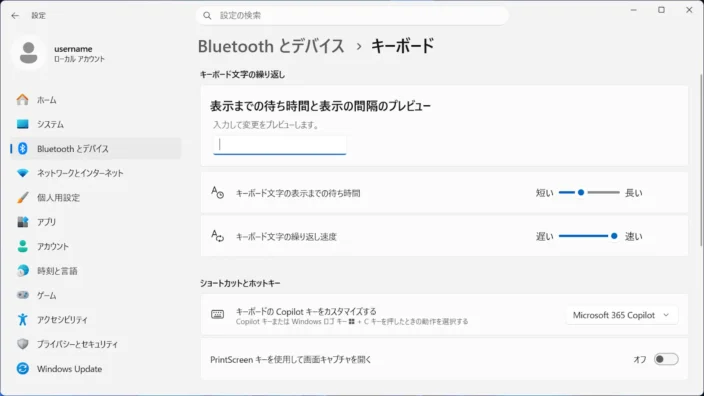Open 時刻と言語 settings
Viewport: 704px width, 396px height.
tap(96, 271)
